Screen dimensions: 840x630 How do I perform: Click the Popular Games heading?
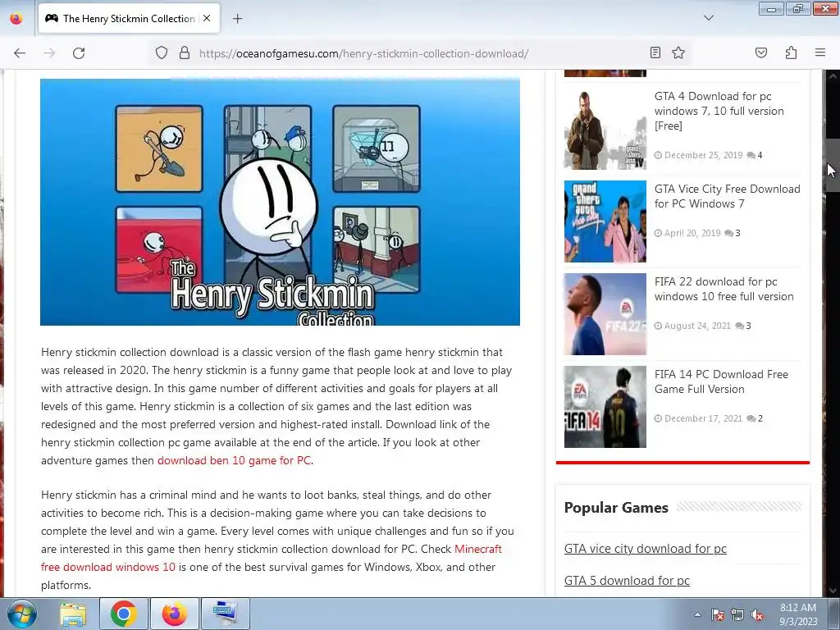coord(616,507)
